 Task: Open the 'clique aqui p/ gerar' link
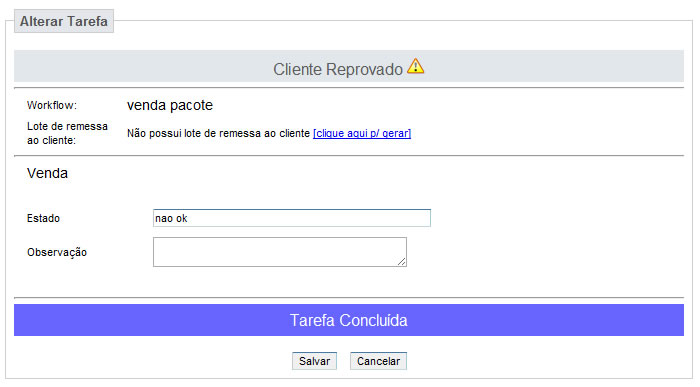click(362, 133)
